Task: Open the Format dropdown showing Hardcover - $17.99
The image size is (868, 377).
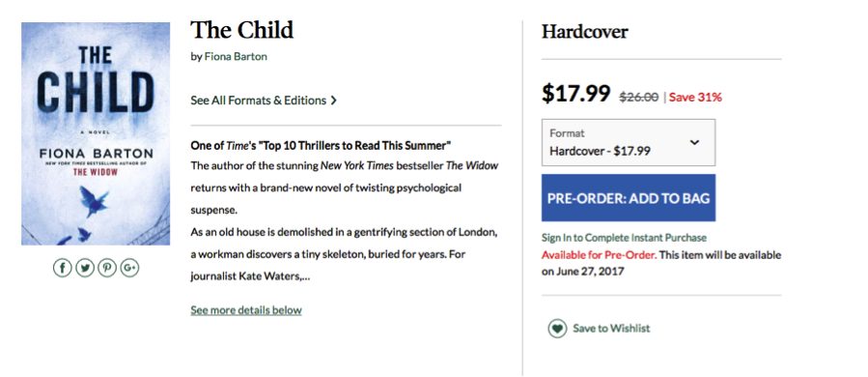Action: (x=629, y=142)
